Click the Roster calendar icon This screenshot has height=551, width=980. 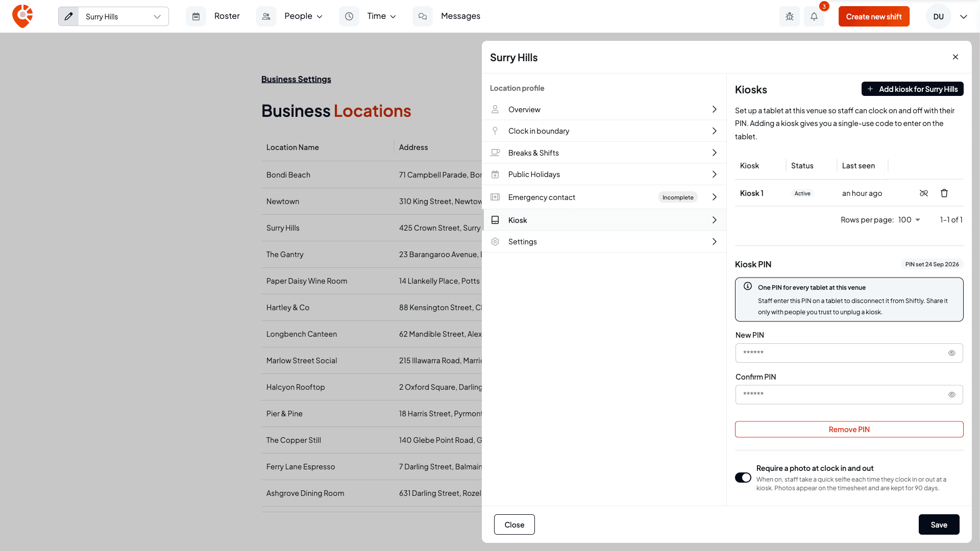[196, 16]
